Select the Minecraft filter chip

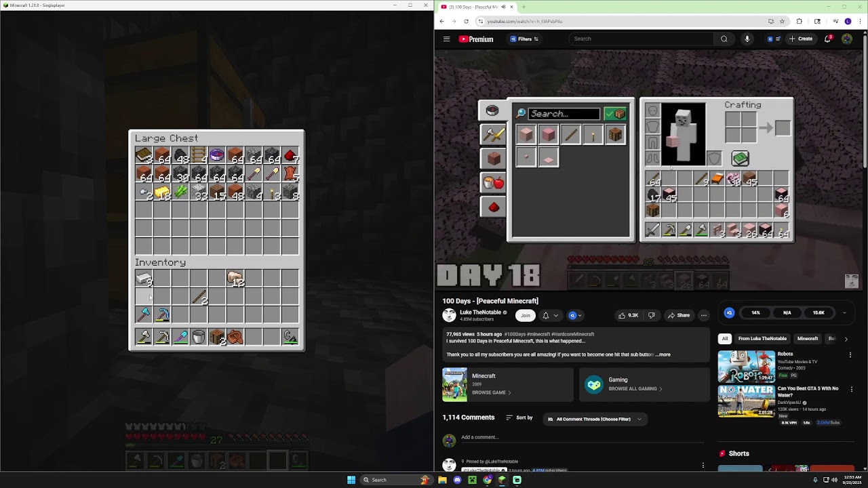pyautogui.click(x=807, y=339)
